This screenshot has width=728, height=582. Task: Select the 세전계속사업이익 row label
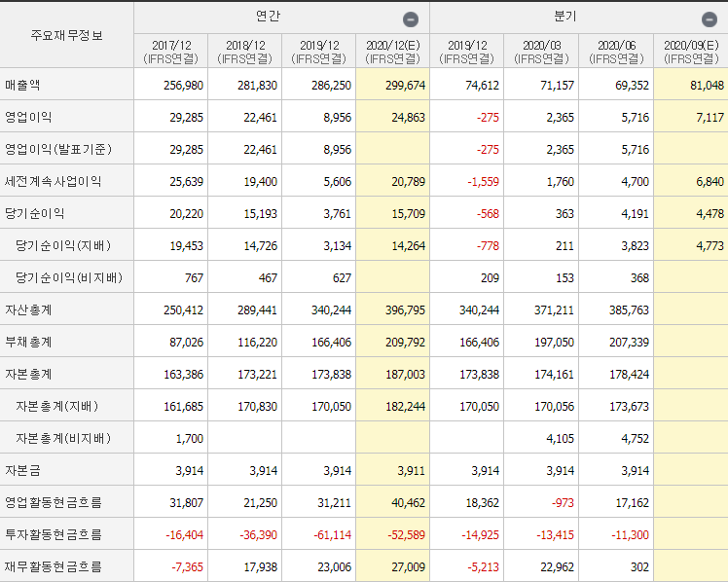(x=53, y=181)
